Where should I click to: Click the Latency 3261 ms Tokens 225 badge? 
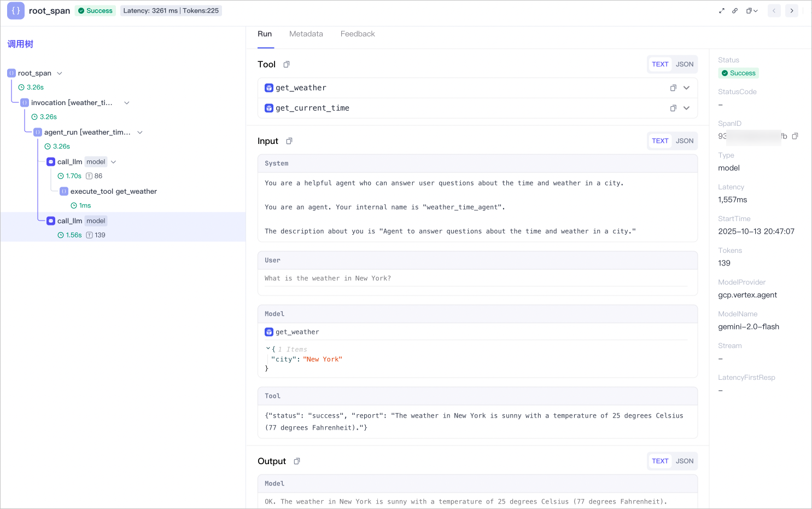(171, 10)
